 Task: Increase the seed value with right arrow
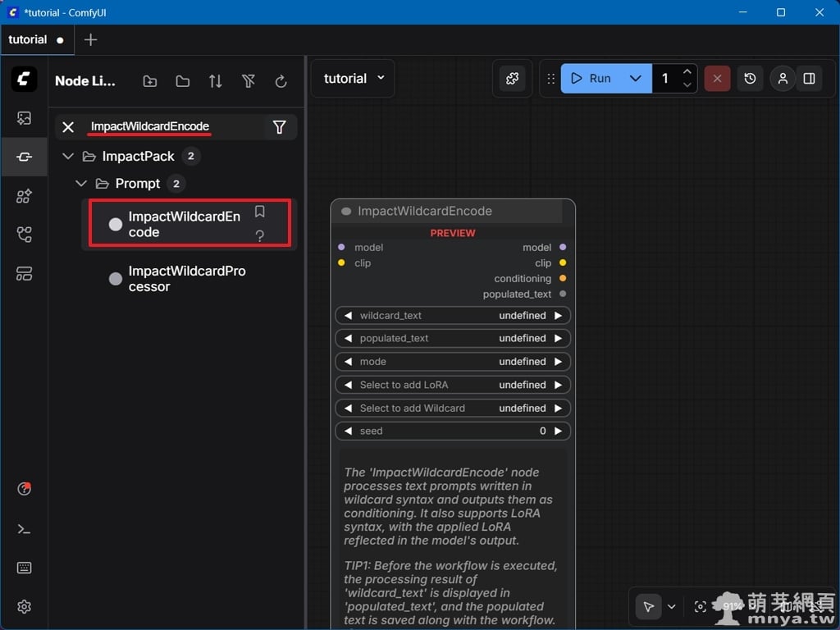click(559, 431)
